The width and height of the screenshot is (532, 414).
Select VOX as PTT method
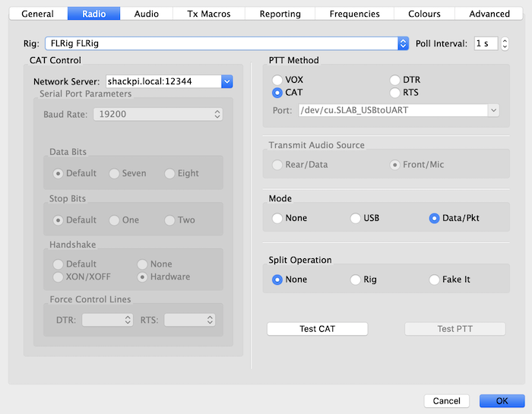click(x=277, y=80)
